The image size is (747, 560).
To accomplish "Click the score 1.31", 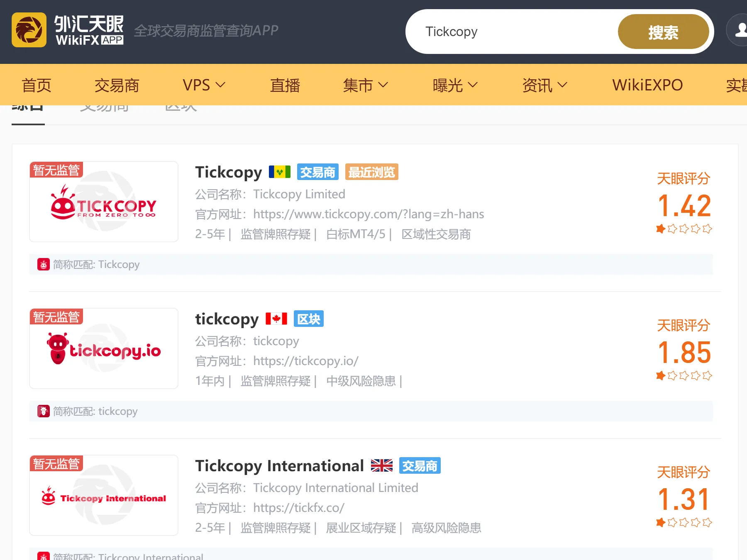I will pyautogui.click(x=684, y=499).
